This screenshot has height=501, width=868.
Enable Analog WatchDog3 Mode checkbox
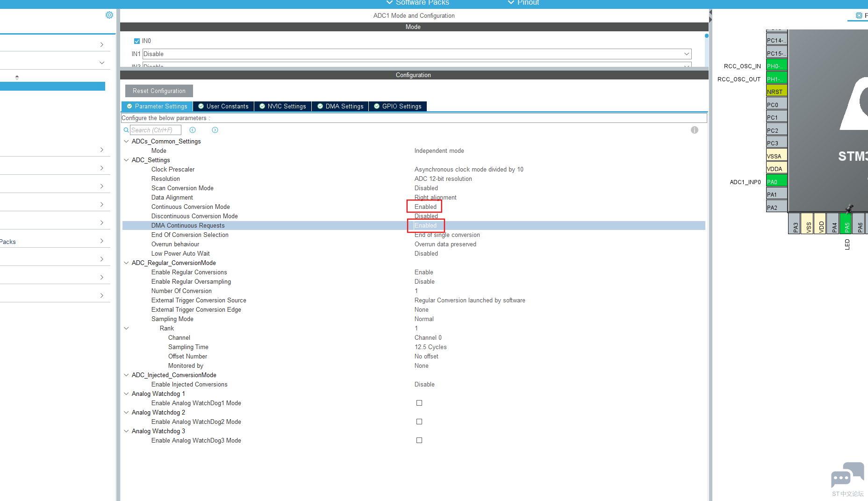click(x=419, y=440)
